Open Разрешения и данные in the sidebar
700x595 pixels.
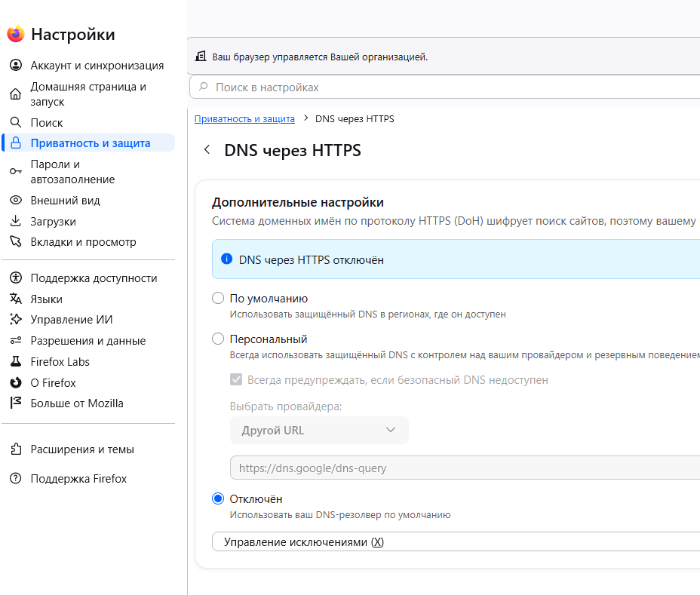pos(88,341)
